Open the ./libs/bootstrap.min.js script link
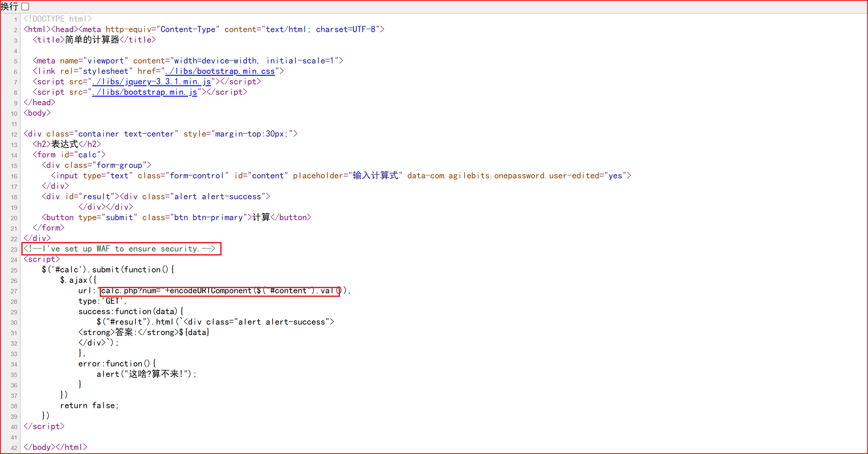The image size is (868, 454). point(145,92)
